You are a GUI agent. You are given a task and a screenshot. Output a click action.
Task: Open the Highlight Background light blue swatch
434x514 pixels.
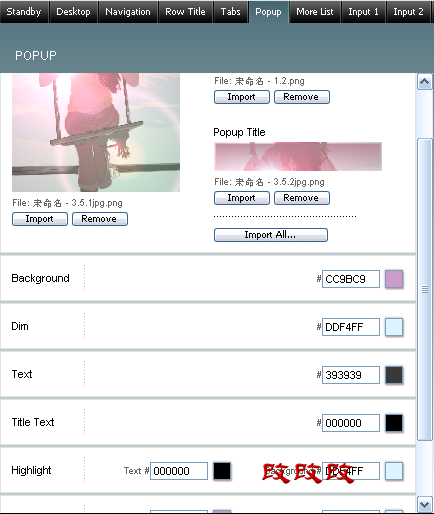click(x=394, y=471)
